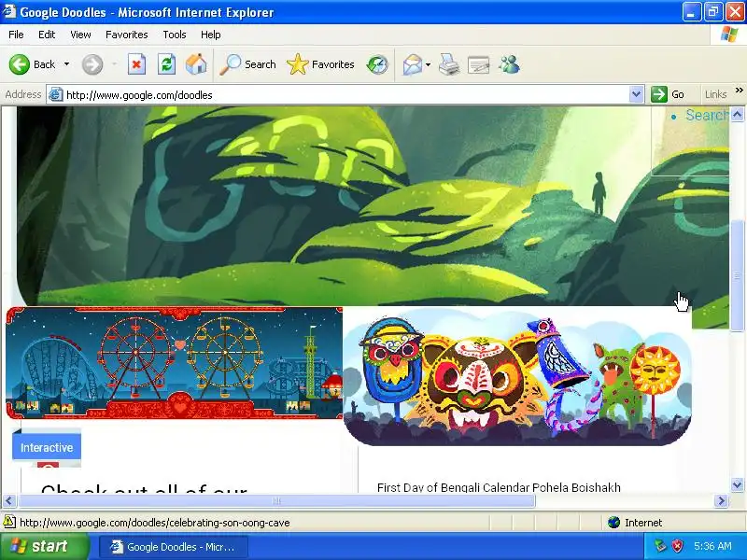Click the status bar URL text
The image size is (747, 560).
[154, 523]
